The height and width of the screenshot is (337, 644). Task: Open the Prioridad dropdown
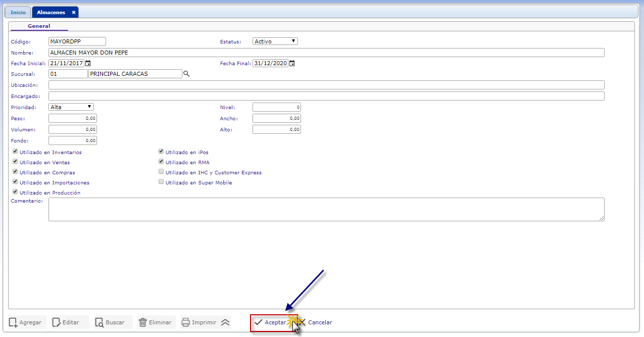click(x=71, y=107)
